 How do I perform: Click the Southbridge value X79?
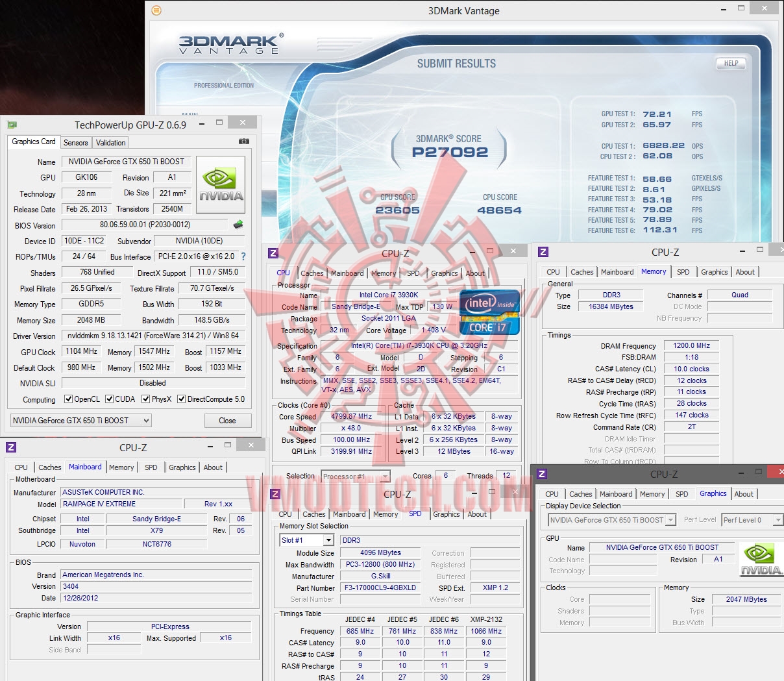click(157, 530)
